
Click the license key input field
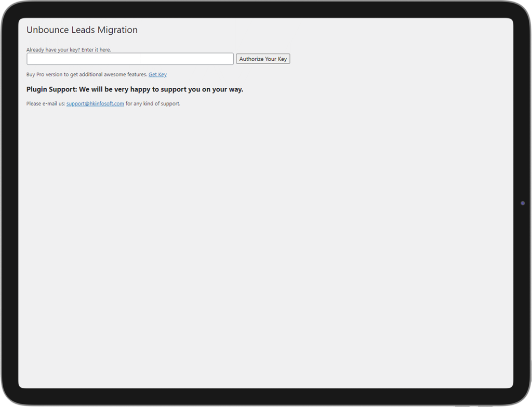[130, 59]
